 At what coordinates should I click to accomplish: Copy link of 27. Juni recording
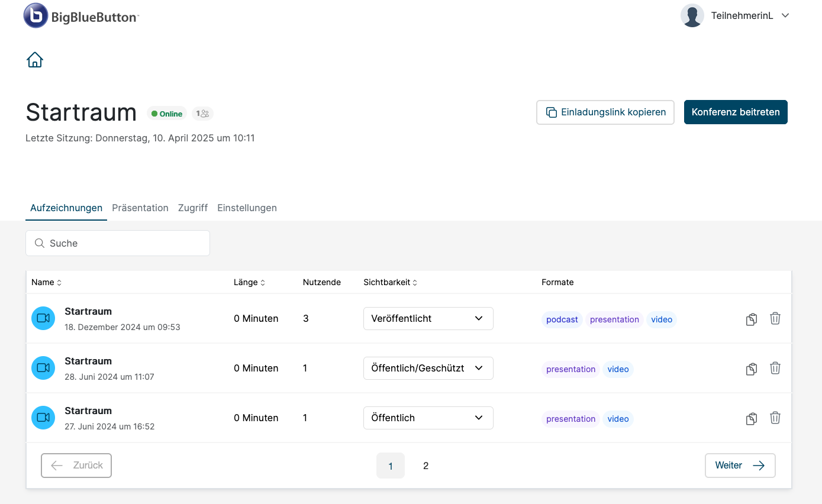coord(751,419)
